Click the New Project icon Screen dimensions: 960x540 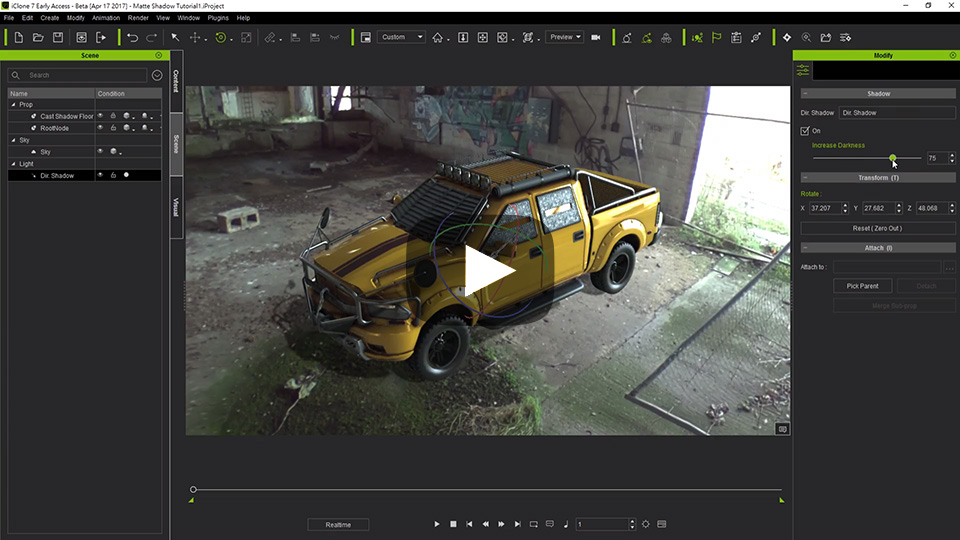point(18,37)
